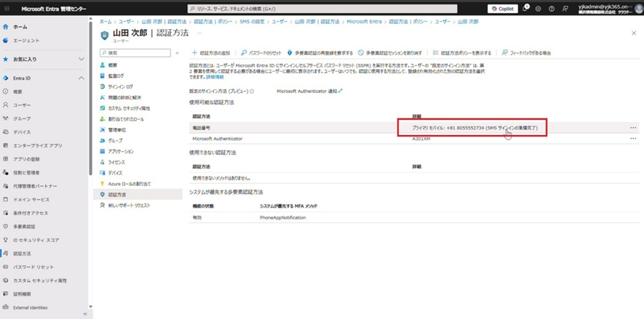Click the Copilot button

503,9
